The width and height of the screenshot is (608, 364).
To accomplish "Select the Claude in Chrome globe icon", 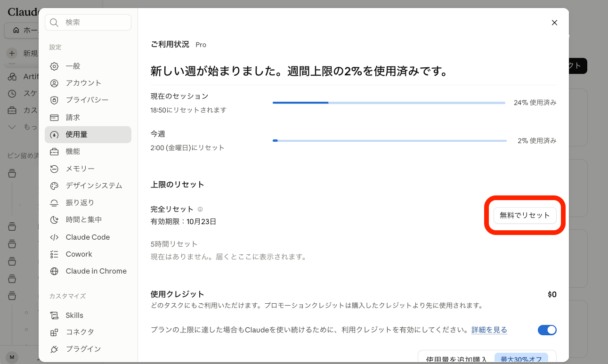I will pyautogui.click(x=54, y=271).
